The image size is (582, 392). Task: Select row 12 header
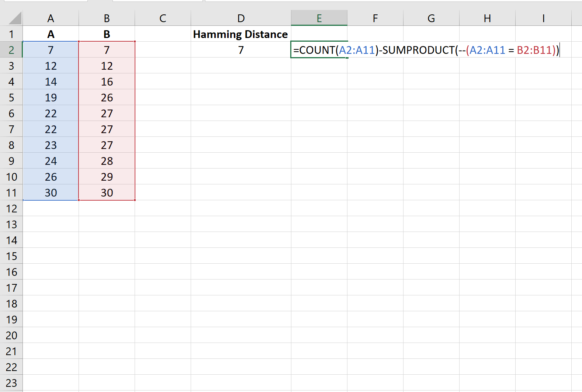(11, 208)
